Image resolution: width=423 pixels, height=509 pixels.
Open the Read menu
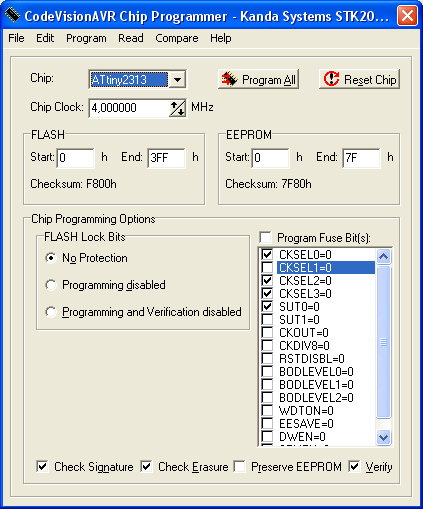pyautogui.click(x=131, y=38)
